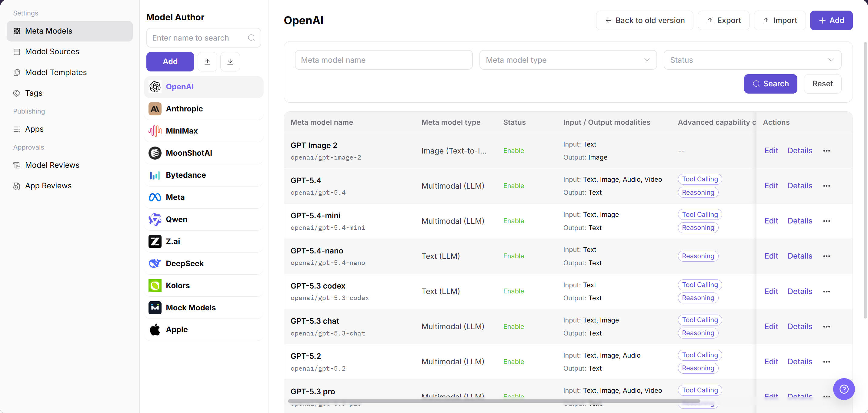
Task: Click the magnifier icon in author search
Action: point(251,38)
